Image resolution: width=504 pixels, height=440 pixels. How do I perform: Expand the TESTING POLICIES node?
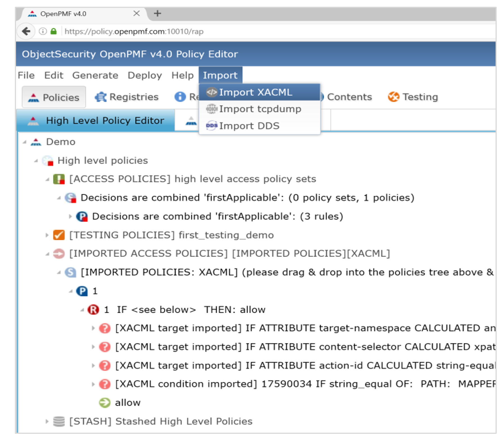click(x=47, y=235)
